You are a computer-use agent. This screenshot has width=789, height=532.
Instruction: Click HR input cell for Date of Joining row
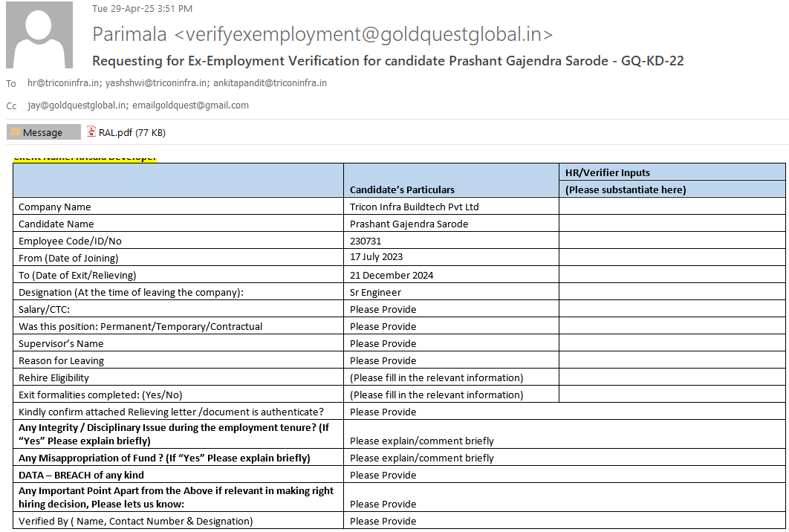tap(672, 258)
